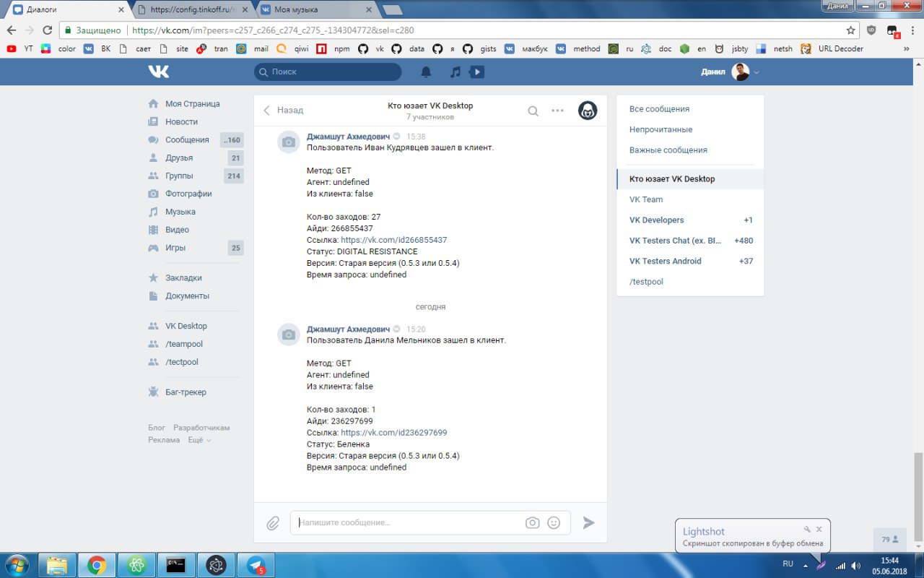Switch to the Моя музыка tab
Screen dimensions: 924x578
click(x=316, y=10)
